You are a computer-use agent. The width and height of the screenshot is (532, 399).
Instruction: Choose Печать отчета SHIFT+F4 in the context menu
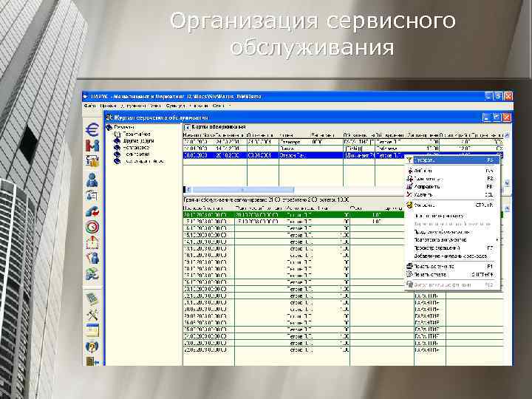[452, 274]
